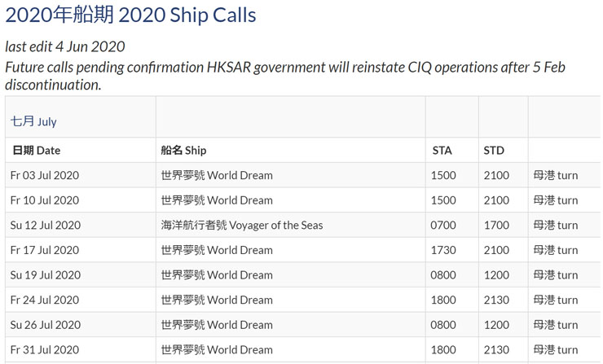Click the 1700 departure time cell

tap(496, 226)
